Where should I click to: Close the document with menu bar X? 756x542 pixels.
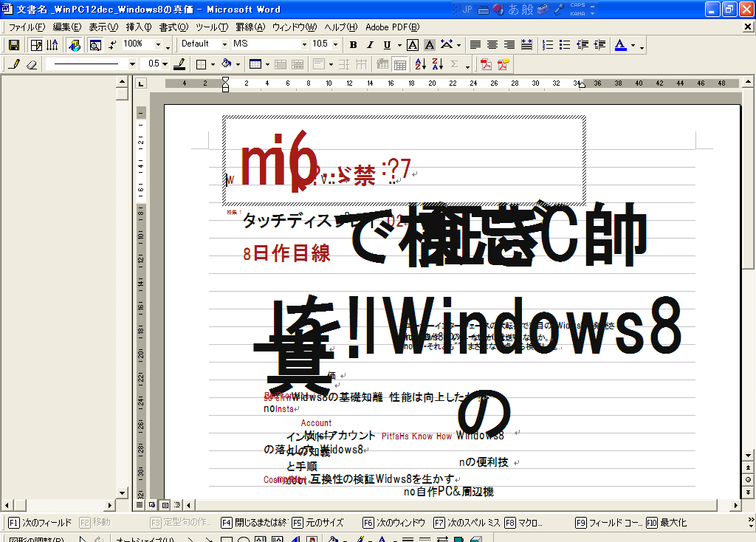pyautogui.click(x=748, y=27)
